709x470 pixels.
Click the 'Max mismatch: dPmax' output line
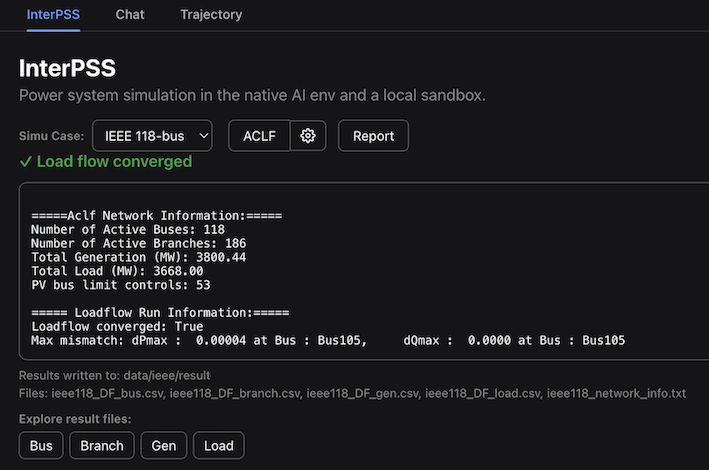click(328, 340)
